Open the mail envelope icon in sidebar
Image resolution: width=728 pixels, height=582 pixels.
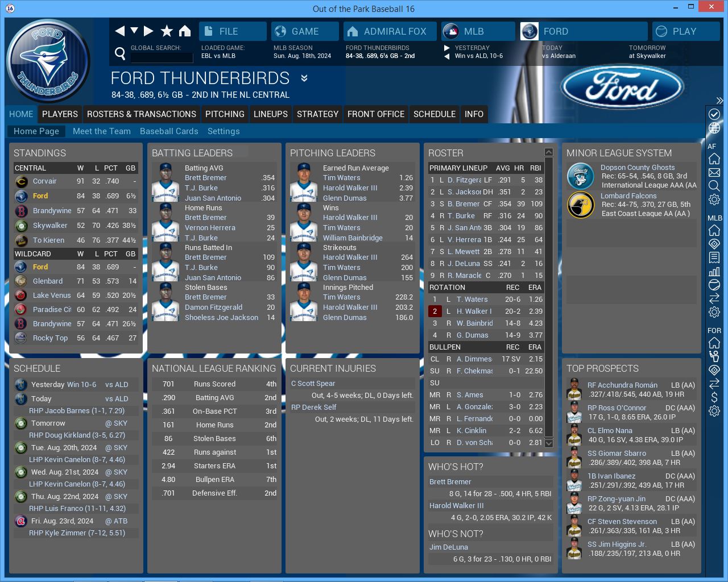[x=714, y=172]
